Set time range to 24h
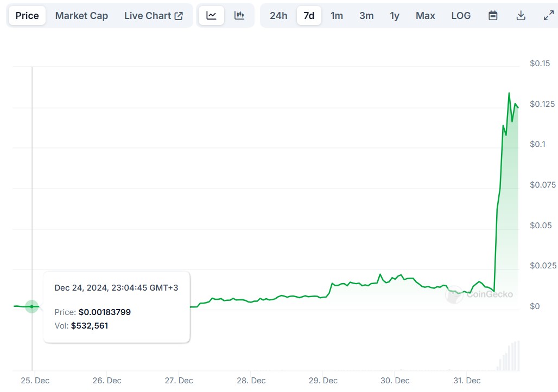The image size is (558, 392). pos(278,16)
